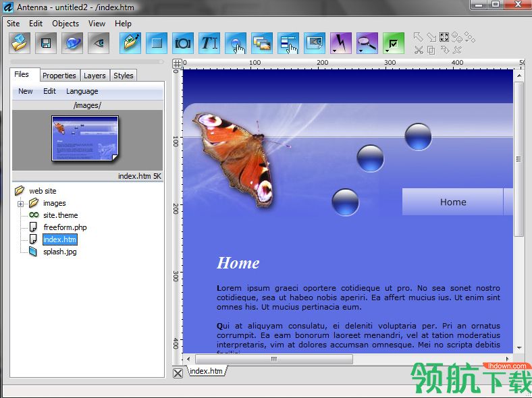The width and height of the screenshot is (532, 398).
Task: Select the camera photo tool
Action: click(183, 43)
